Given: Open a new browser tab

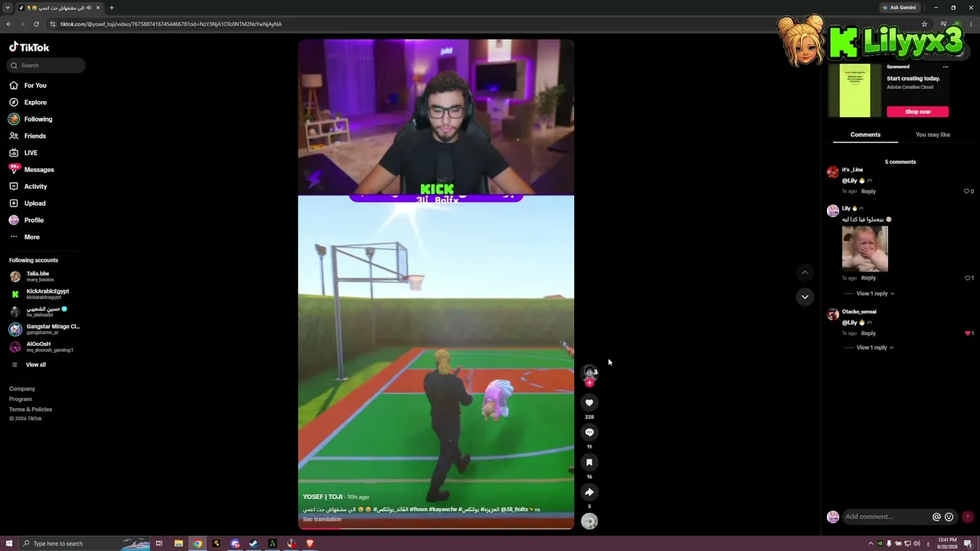Looking at the screenshot, I should point(111,8).
